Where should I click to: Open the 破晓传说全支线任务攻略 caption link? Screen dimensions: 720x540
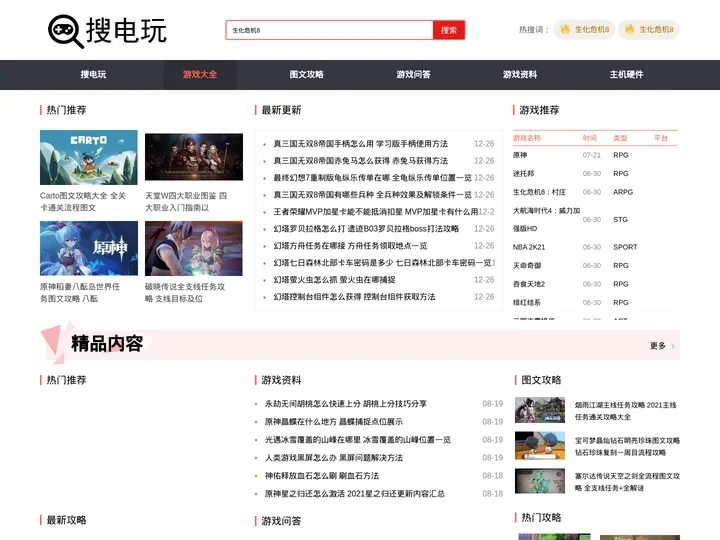click(185, 292)
